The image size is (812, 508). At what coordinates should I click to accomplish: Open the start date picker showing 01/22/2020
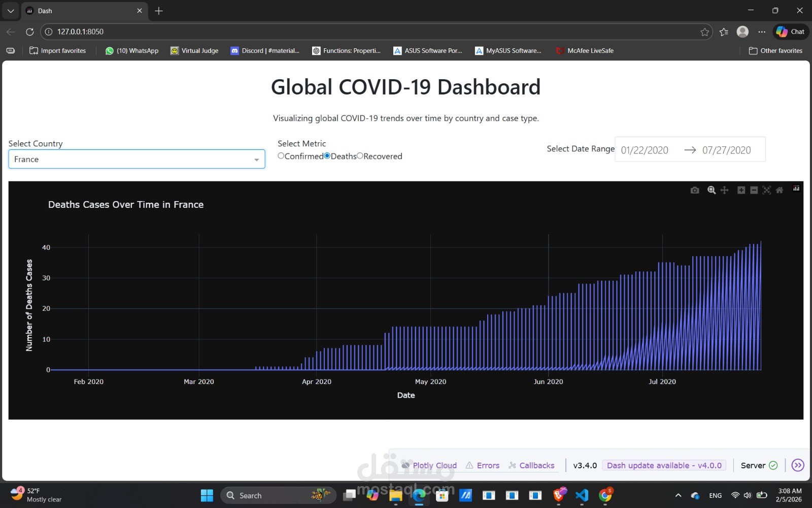point(645,149)
